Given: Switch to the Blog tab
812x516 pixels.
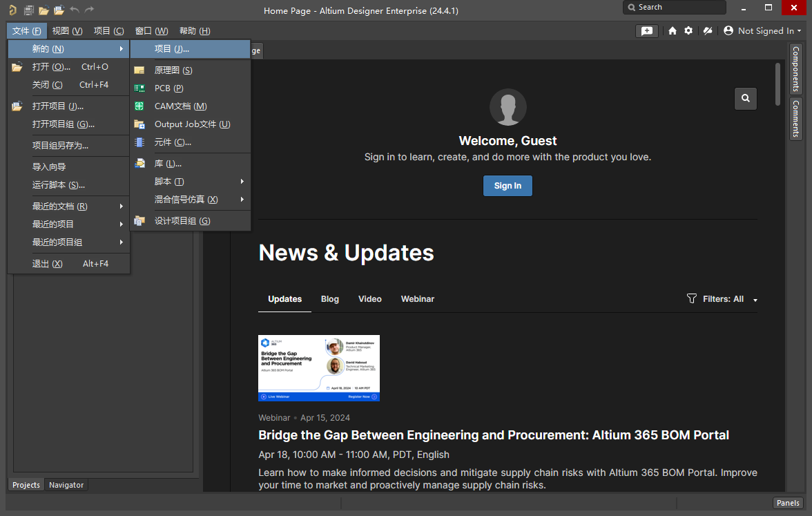Looking at the screenshot, I should [330, 299].
